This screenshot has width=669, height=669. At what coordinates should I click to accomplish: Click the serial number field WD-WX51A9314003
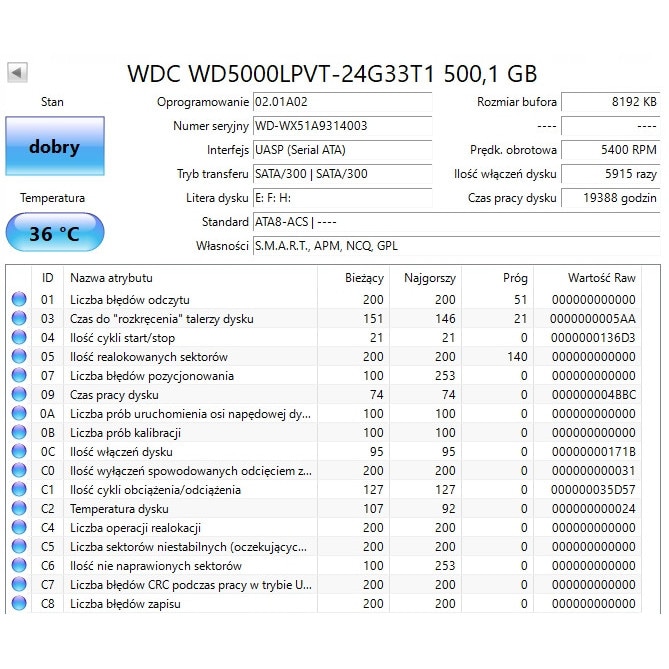(341, 126)
